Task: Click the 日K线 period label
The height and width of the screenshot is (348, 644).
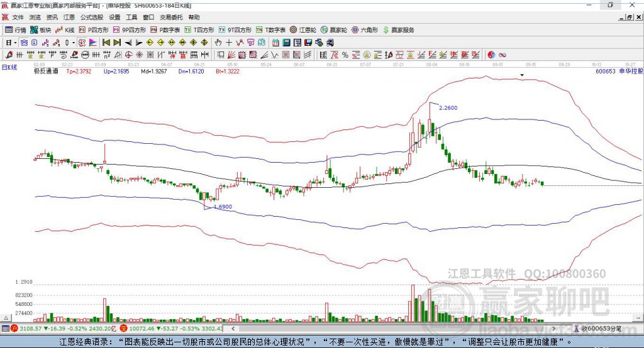Action: point(9,67)
